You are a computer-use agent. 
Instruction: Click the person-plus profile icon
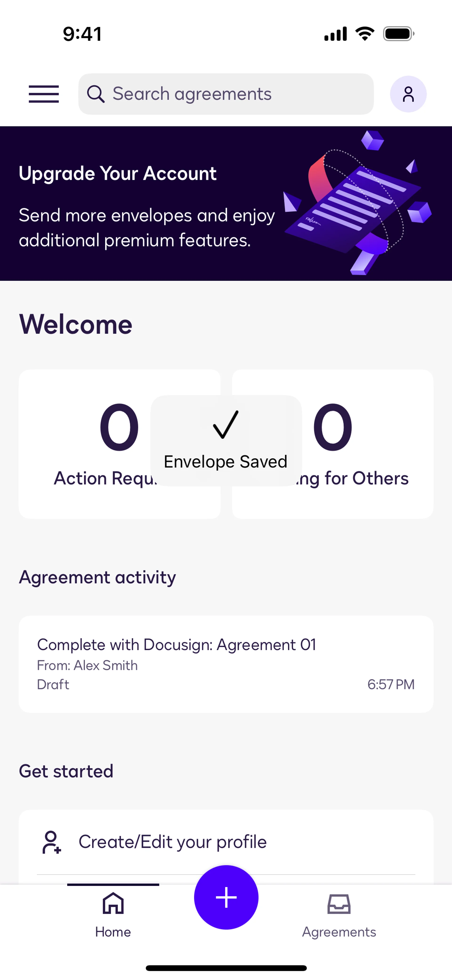point(51,842)
